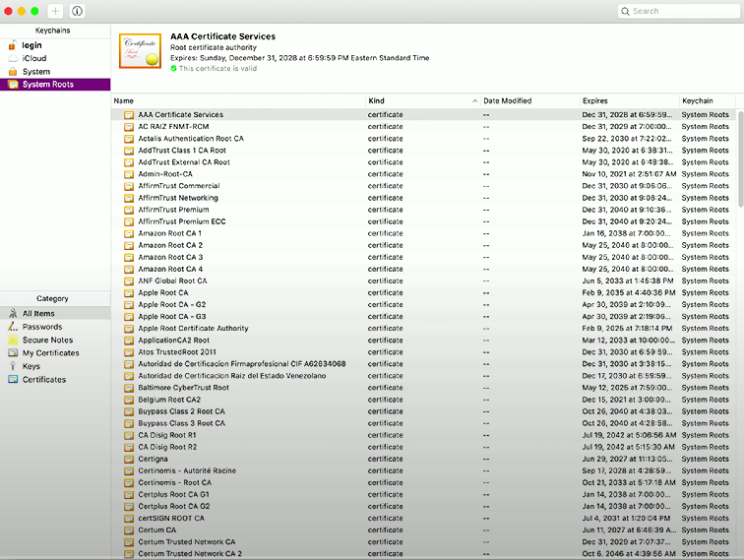Sort by the Expires column header
This screenshot has width=744, height=560.
point(629,100)
